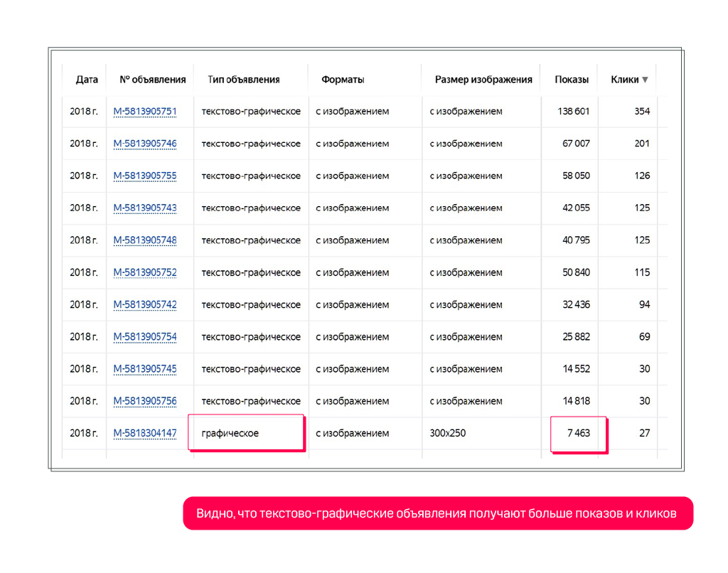
Task: Sort by the Показы column header
Action: tap(572, 80)
